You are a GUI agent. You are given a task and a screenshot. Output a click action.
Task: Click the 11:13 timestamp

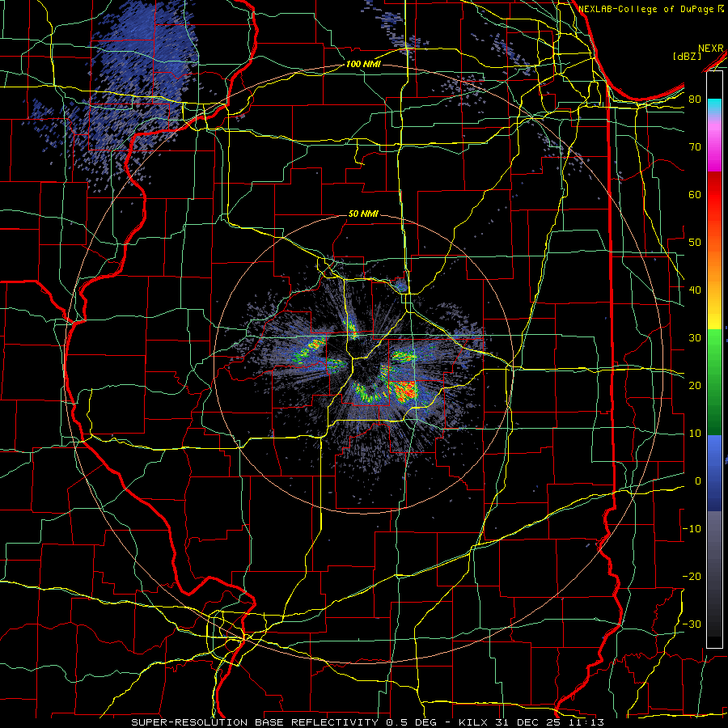pos(586,722)
